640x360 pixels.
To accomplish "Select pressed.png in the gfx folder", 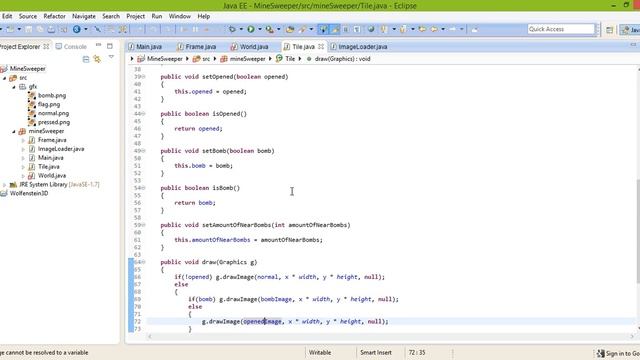I will (53, 122).
